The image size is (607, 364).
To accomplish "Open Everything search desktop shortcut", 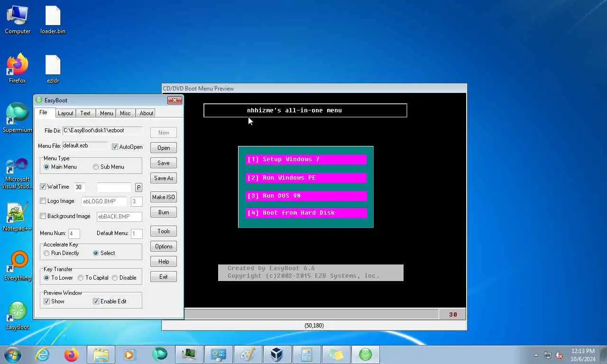I will pos(18,266).
